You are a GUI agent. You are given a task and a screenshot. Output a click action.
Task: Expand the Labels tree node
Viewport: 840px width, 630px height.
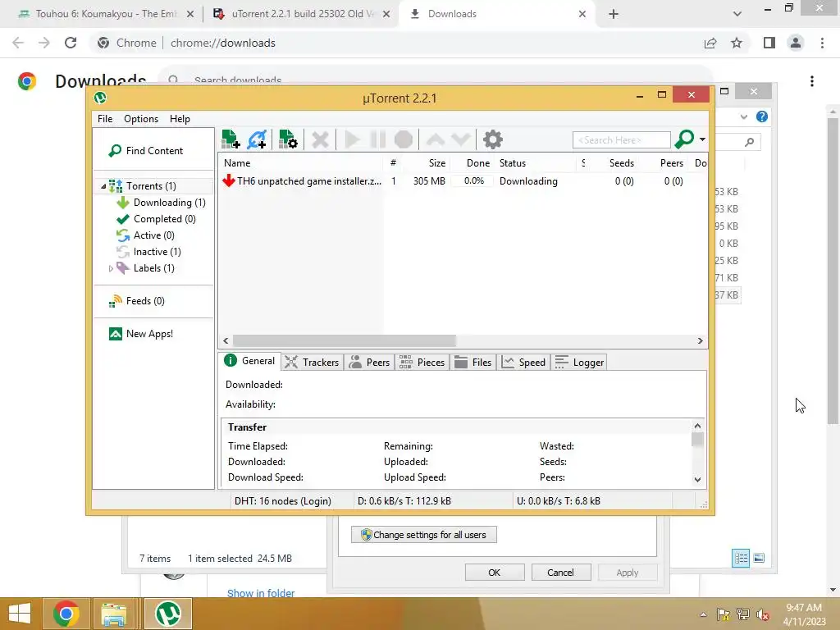[x=111, y=268]
